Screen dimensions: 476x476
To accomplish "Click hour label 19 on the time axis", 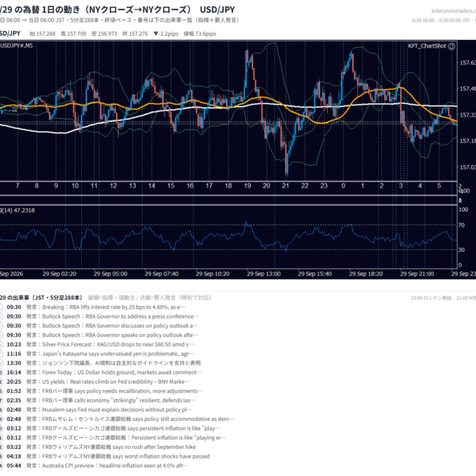I will pos(247,185).
